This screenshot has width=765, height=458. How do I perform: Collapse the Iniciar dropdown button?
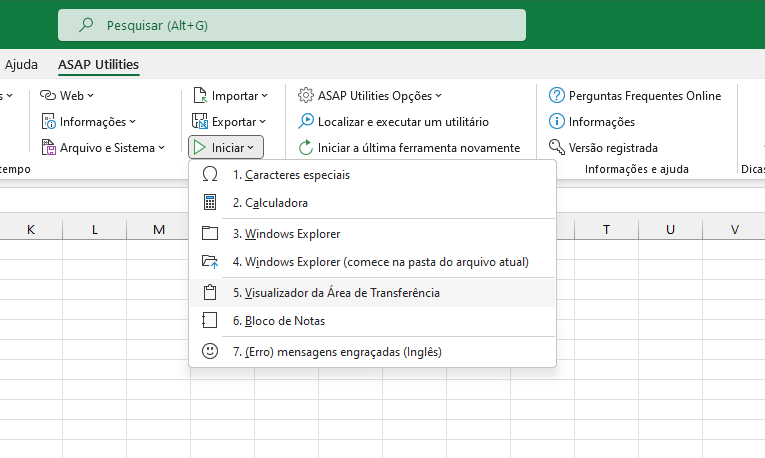tap(226, 147)
